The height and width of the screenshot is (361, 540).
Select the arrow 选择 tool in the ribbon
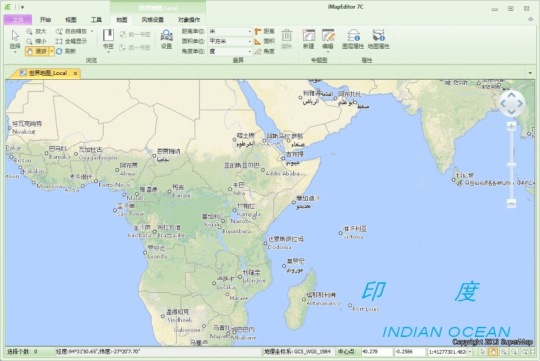(x=15, y=41)
